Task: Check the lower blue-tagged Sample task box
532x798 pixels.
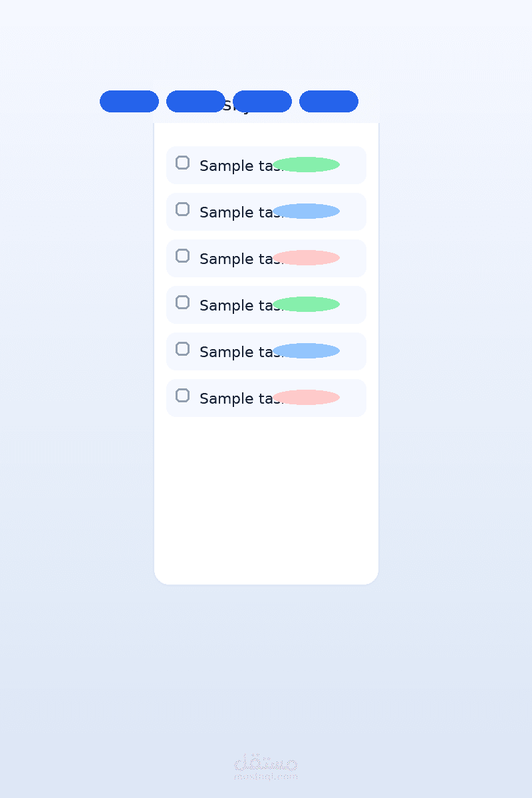Action: point(182,349)
